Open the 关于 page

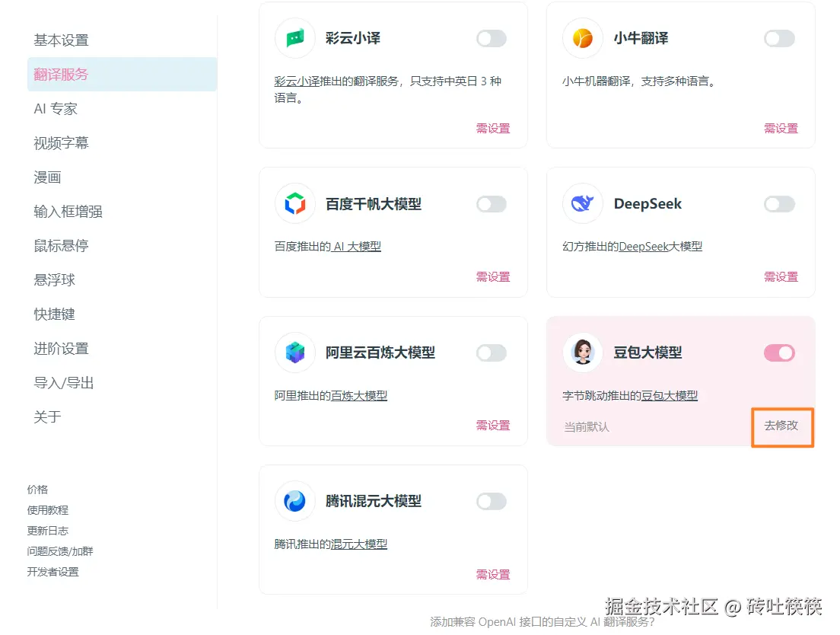pyautogui.click(x=123, y=417)
